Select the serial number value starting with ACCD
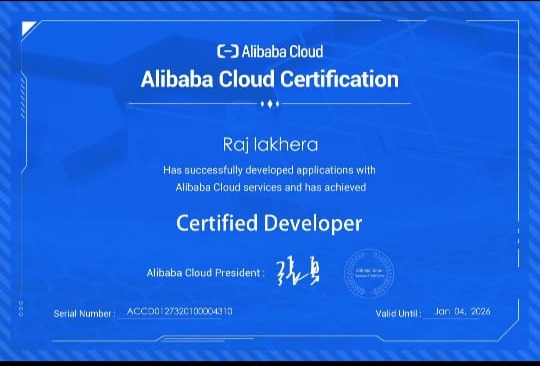 [179, 311]
